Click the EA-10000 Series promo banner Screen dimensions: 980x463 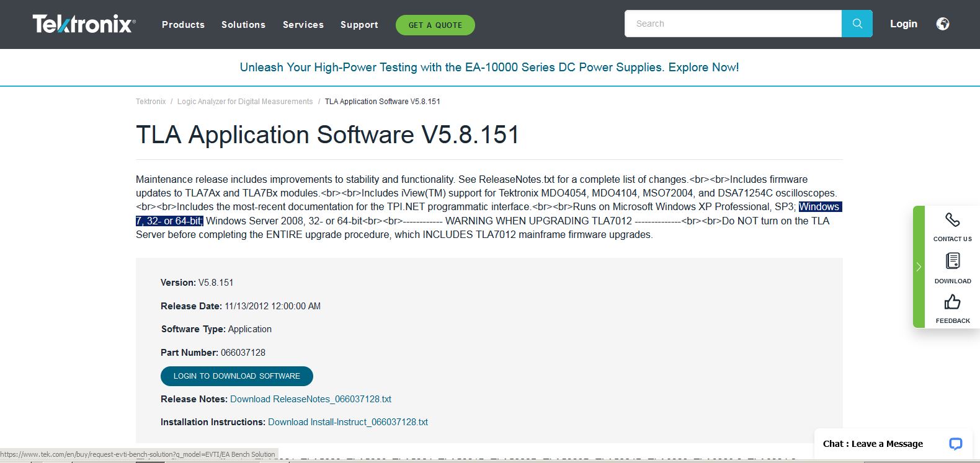point(489,68)
